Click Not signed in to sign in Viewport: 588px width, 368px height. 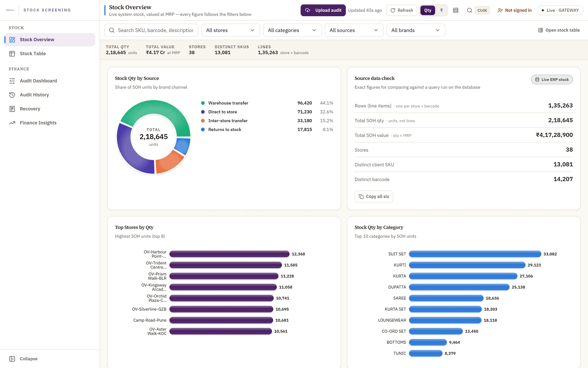pyautogui.click(x=514, y=10)
